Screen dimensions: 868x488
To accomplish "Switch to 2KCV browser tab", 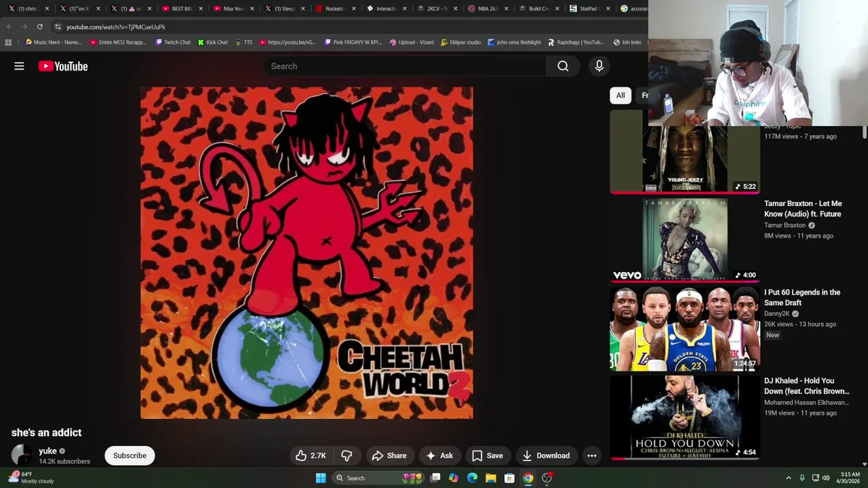I will (x=433, y=9).
